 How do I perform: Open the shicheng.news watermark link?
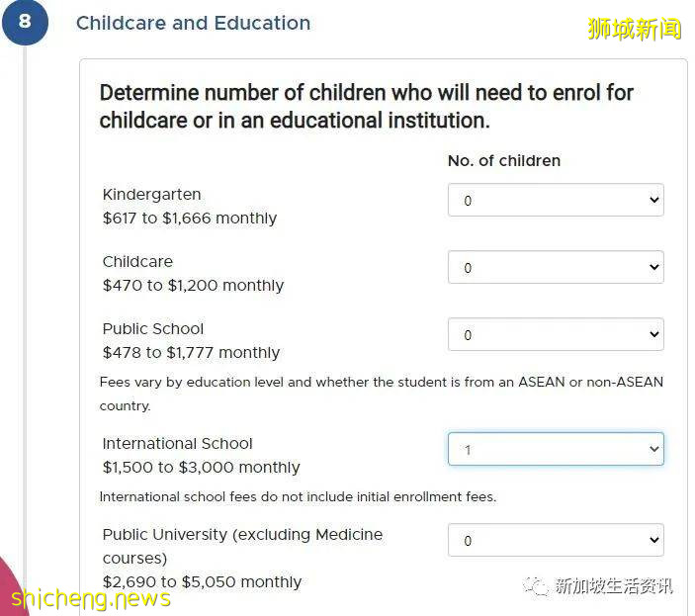(91, 597)
